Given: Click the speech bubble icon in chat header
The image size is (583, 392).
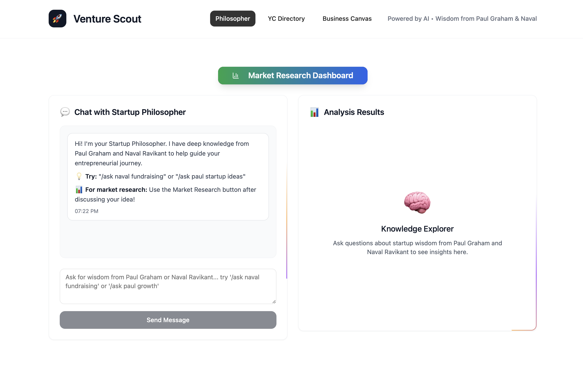Looking at the screenshot, I should pyautogui.click(x=65, y=112).
